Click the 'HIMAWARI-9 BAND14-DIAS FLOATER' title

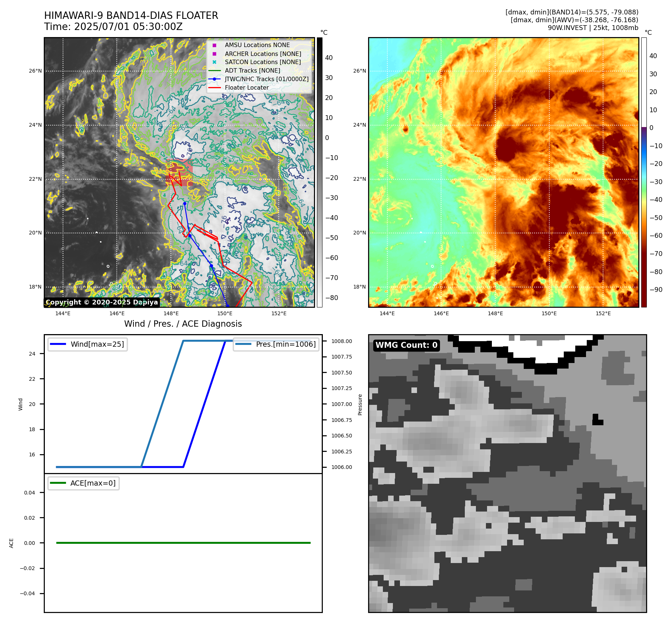pos(131,16)
